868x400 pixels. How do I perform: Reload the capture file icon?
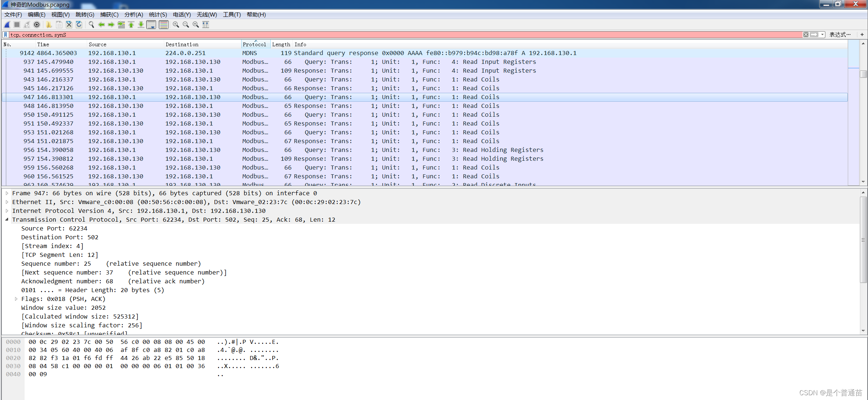(79, 25)
